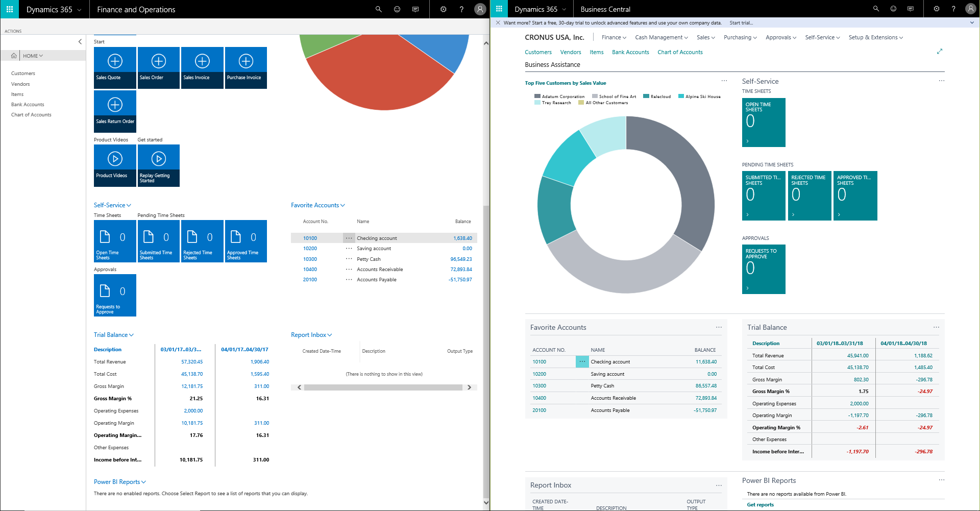Open the Setup & Extensions menu
This screenshot has width=980, height=511.
coord(876,37)
